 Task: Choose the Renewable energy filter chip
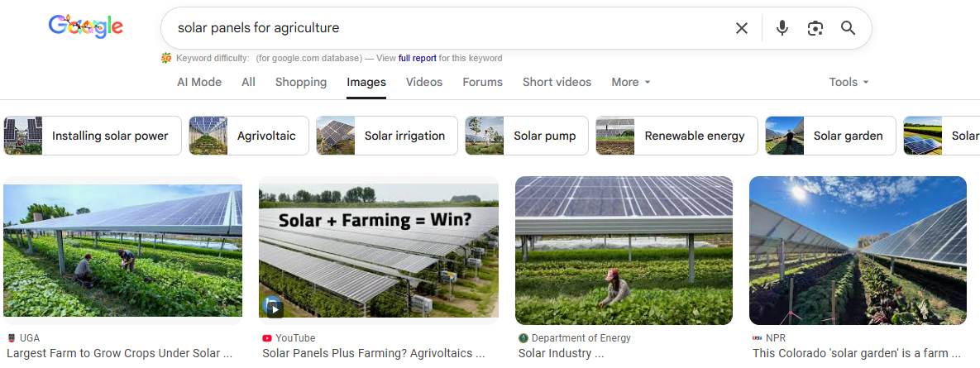click(x=676, y=136)
